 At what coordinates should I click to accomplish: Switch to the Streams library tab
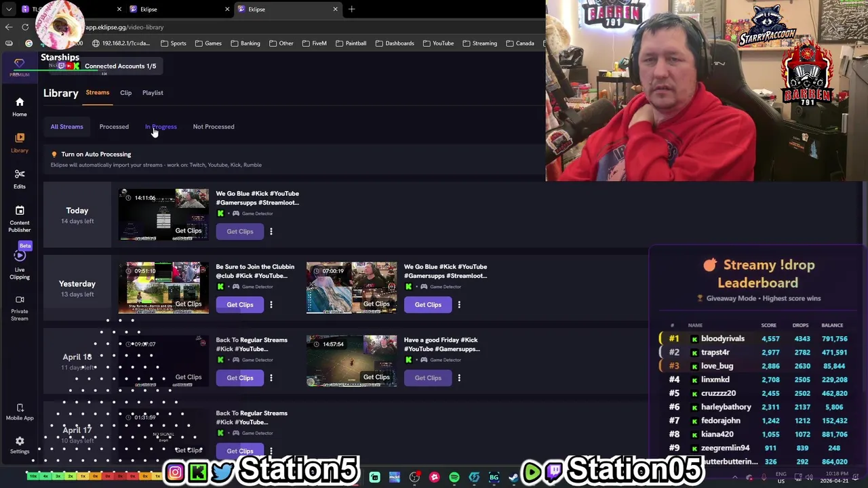pos(98,93)
